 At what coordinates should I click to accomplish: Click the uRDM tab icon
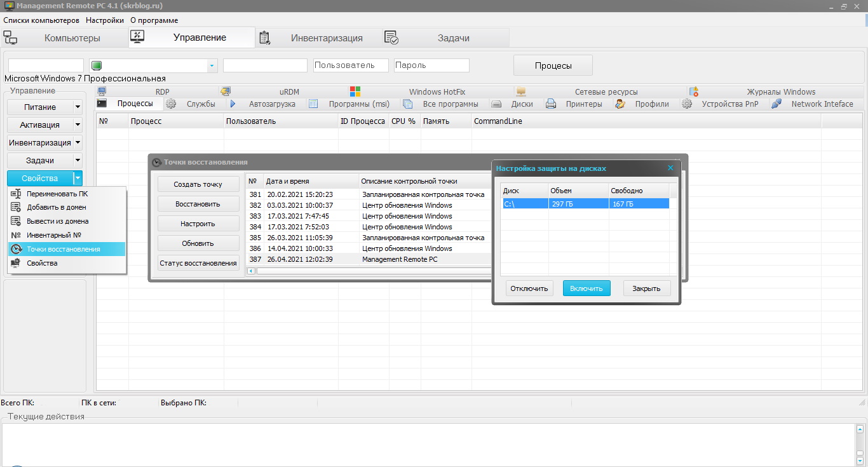[226, 91]
